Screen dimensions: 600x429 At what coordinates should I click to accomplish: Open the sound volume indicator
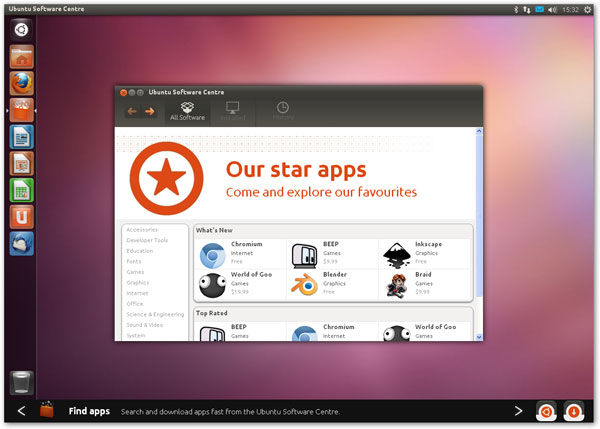pyautogui.click(x=552, y=10)
